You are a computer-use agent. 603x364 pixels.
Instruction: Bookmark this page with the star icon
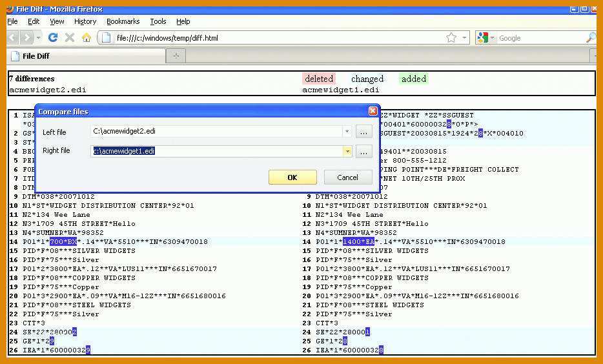point(451,37)
